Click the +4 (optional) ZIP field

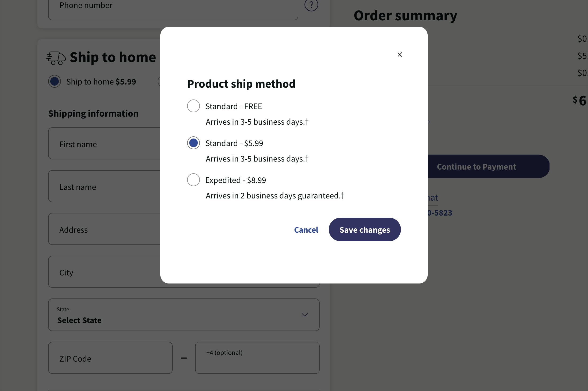click(x=257, y=358)
